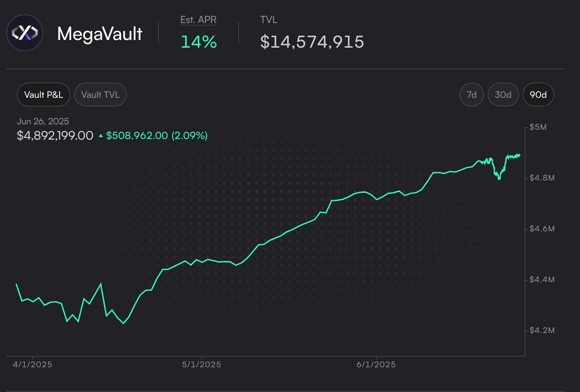
Task: Click the $4,892,199.00 P&L amount
Action: click(x=55, y=136)
